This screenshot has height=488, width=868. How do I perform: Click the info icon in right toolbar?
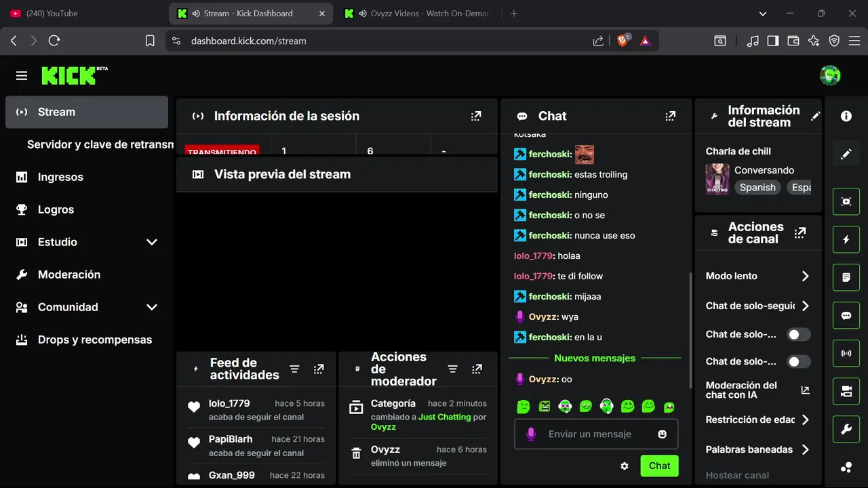846,116
